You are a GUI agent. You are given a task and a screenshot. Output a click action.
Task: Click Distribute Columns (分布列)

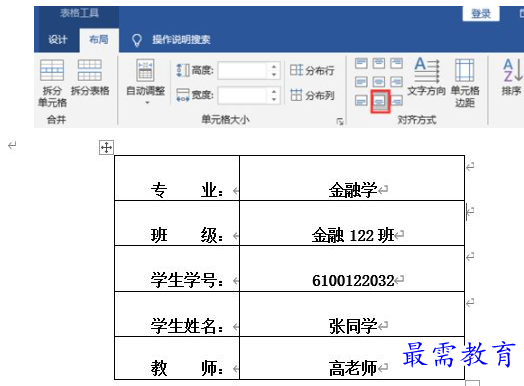(312, 96)
